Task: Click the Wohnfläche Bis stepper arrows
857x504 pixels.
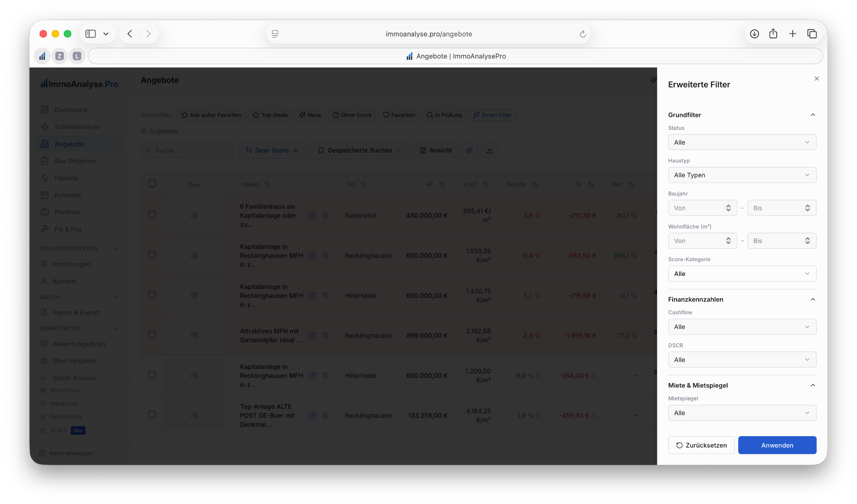Action: point(807,241)
